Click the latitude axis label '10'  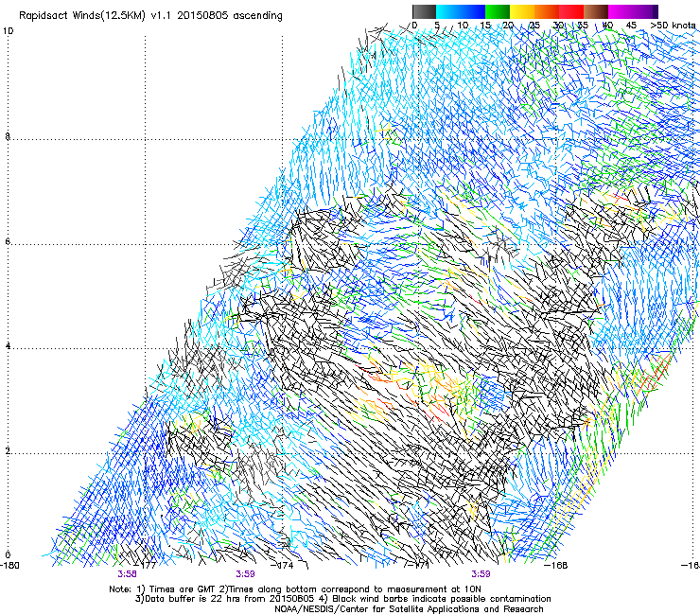(8, 31)
